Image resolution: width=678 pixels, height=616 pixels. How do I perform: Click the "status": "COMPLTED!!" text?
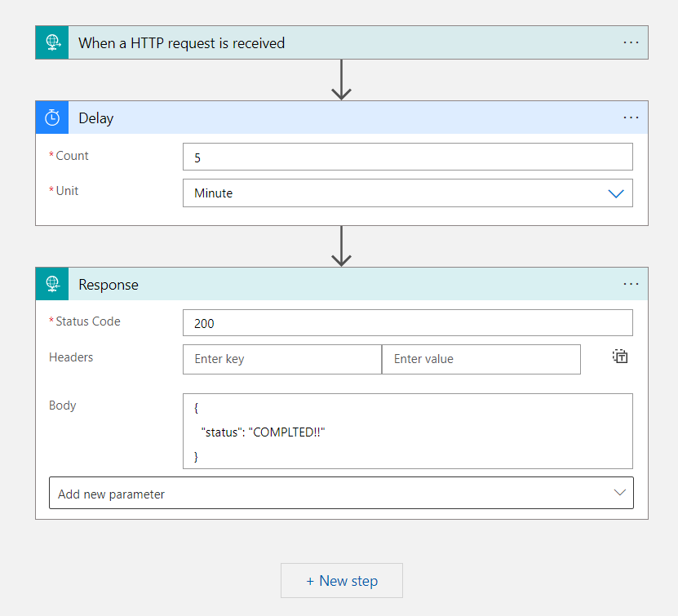(263, 432)
